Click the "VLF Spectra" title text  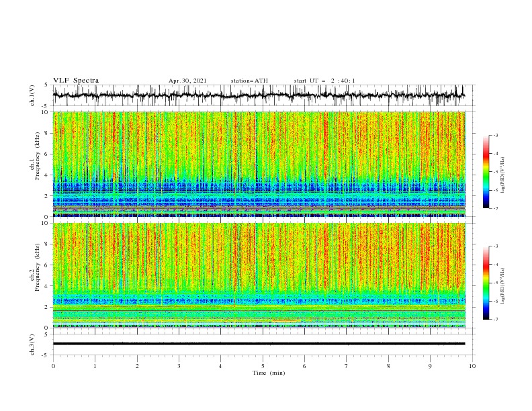pos(76,81)
